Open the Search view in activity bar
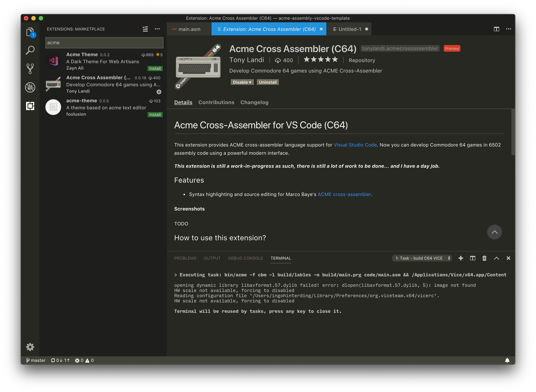Image resolution: width=536 pixels, height=392 pixels. click(30, 50)
